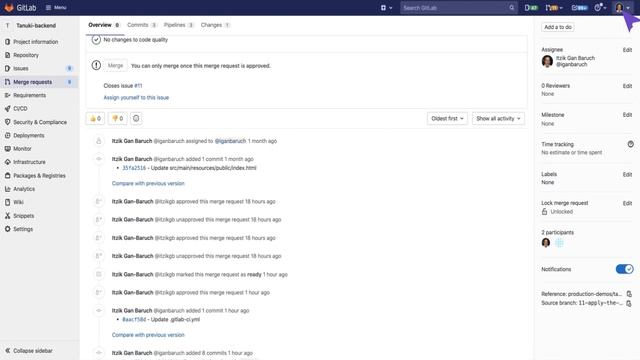Open the to-do list icon in top bar
Image resolution: width=640 pixels, height=360 pixels.
(579, 7)
